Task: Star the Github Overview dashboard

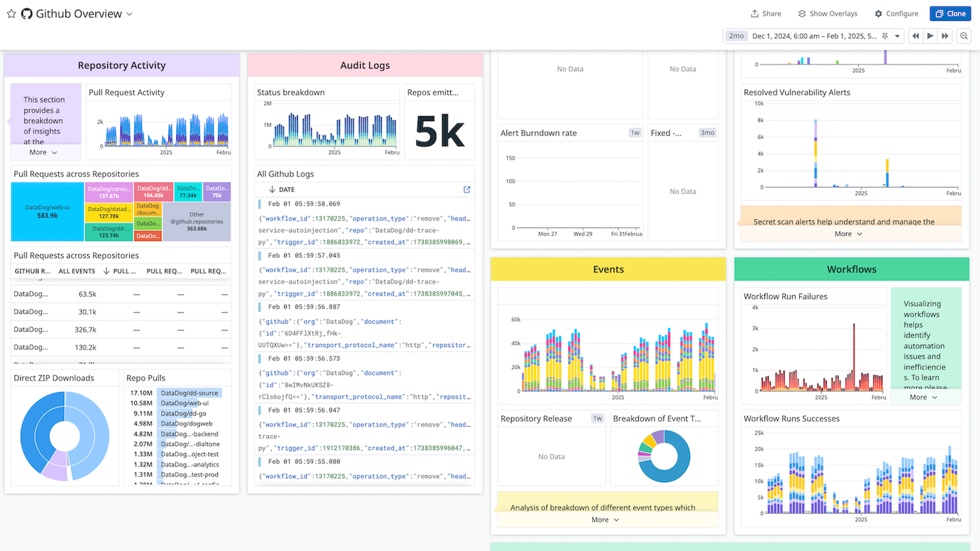Action: pyautogui.click(x=11, y=13)
